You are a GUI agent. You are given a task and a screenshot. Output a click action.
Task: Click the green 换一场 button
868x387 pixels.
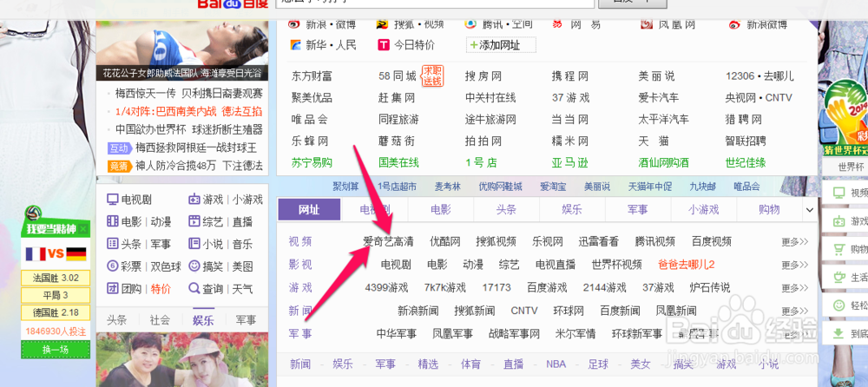[56, 350]
